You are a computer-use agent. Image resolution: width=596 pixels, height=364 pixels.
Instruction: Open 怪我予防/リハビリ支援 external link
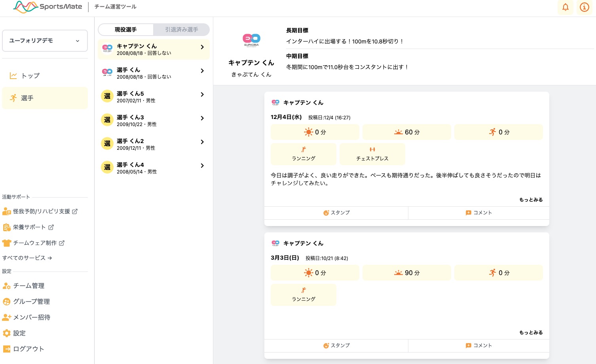40,211
